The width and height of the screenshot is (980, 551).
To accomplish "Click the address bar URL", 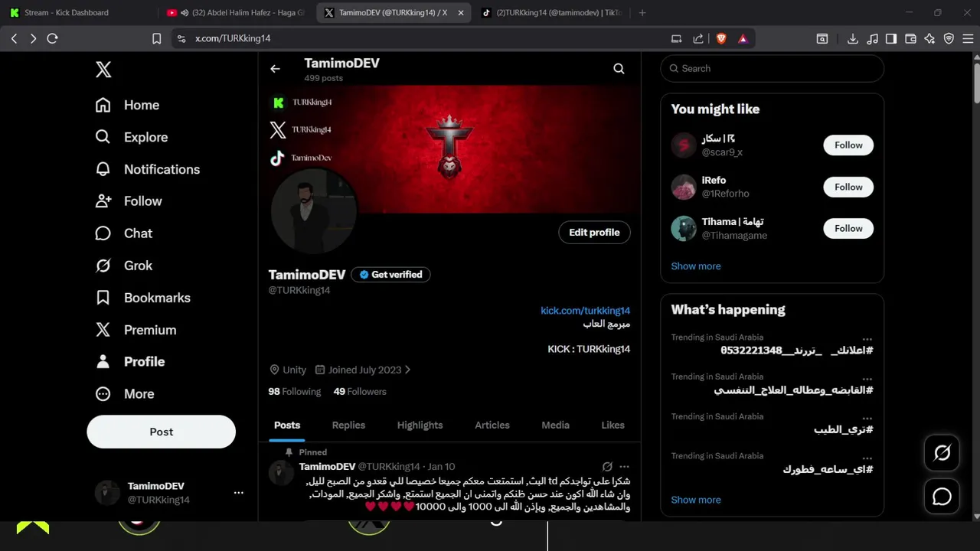I will (x=233, y=38).
